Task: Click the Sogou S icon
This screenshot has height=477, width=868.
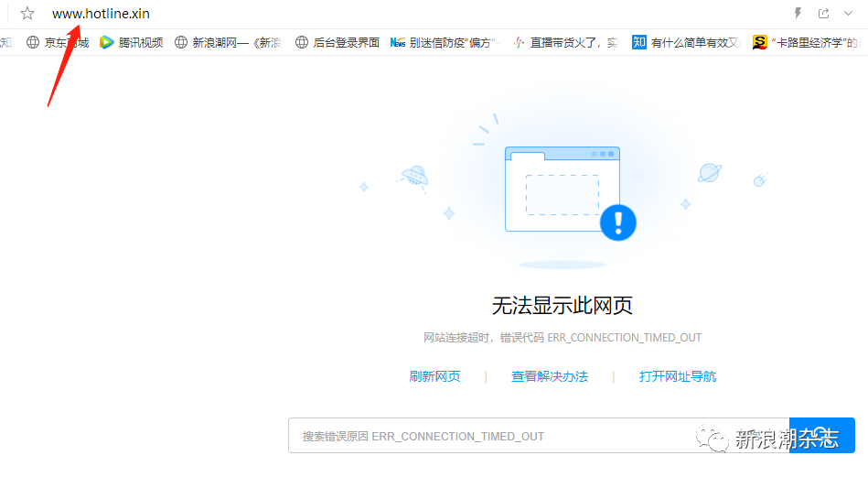Action: coord(759,42)
